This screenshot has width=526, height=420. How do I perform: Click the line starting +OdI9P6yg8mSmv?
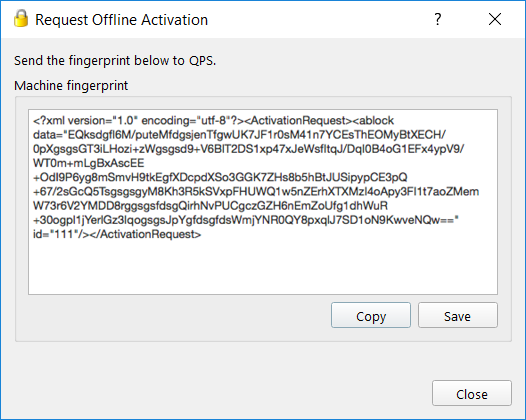(x=220, y=177)
